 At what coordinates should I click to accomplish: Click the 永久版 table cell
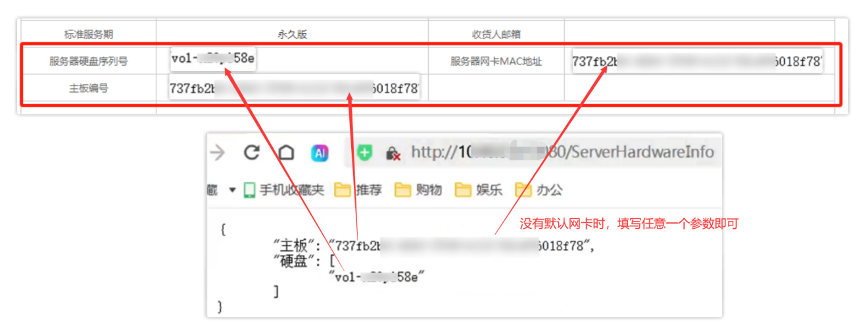(292, 34)
